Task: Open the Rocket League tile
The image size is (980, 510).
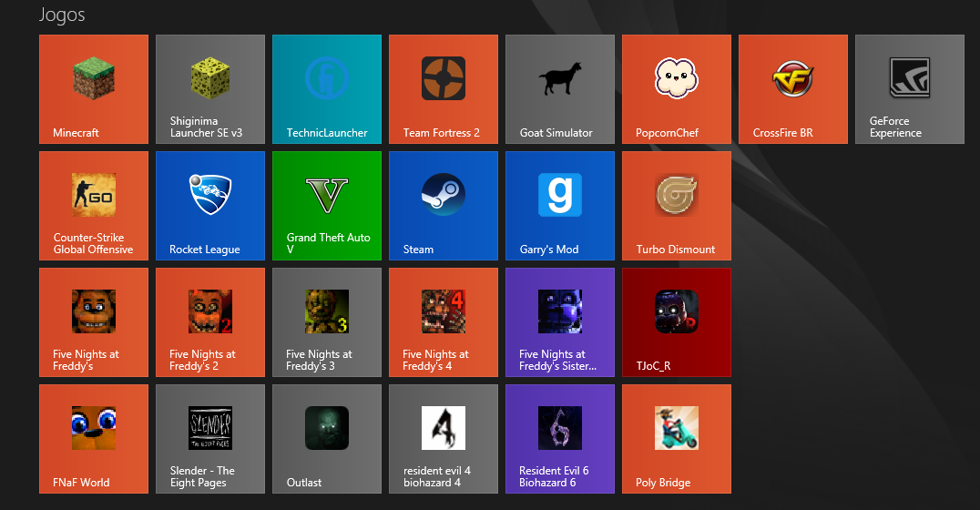Action: (210, 206)
